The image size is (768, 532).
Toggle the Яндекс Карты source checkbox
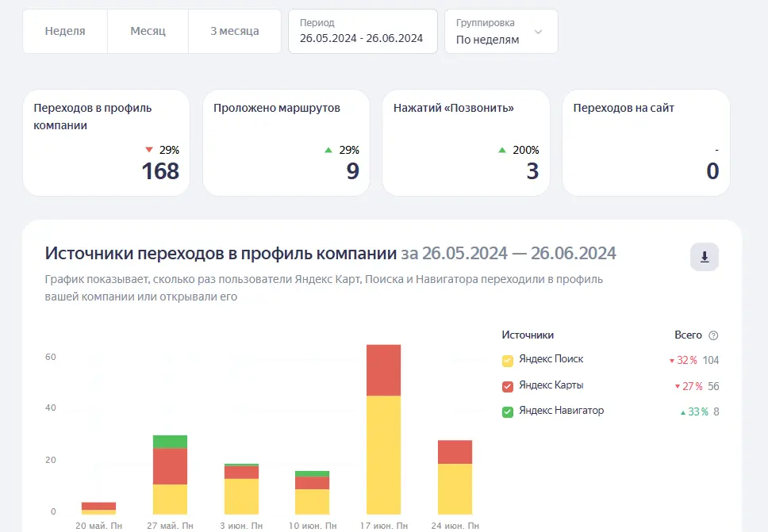508,387
